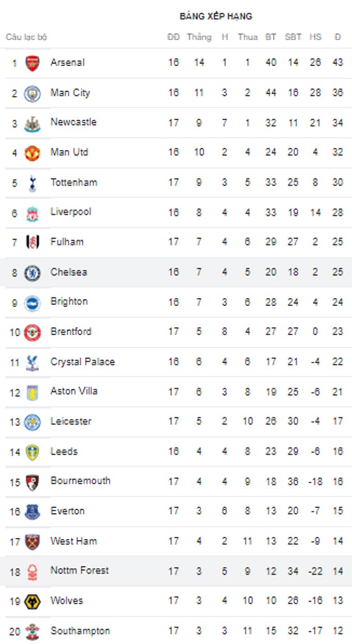
Task: Click the Southampton club crest
Action: click(x=33, y=631)
